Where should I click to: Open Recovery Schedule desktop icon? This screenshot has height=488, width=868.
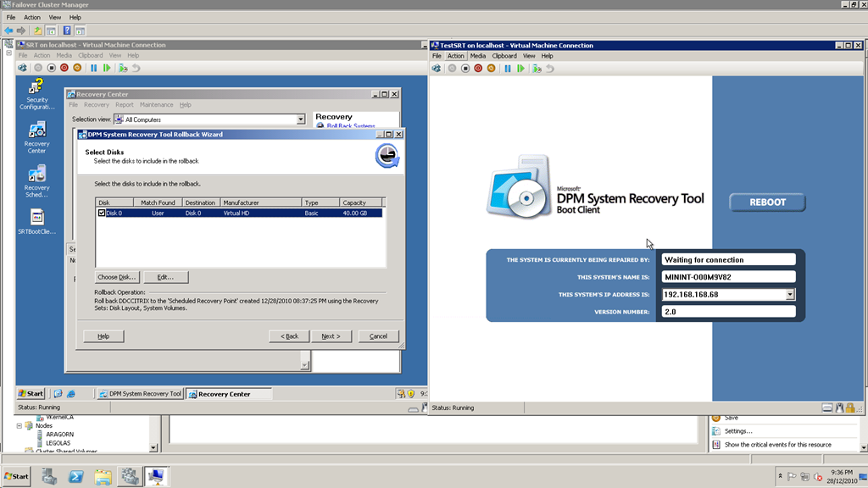click(37, 181)
